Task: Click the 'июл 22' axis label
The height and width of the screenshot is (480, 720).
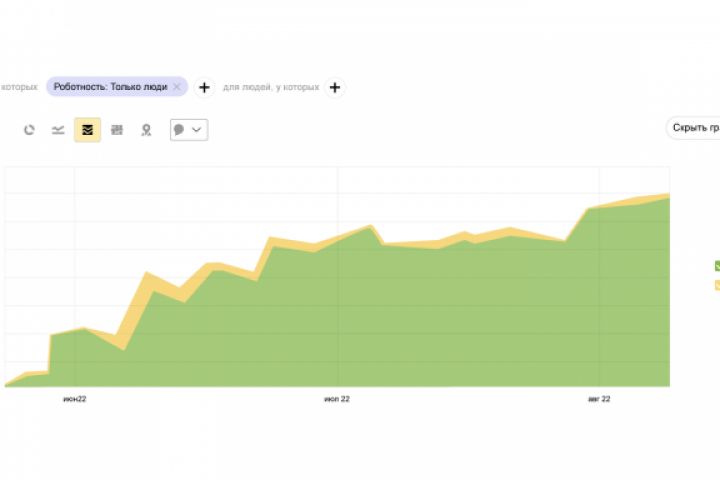Action: click(337, 399)
